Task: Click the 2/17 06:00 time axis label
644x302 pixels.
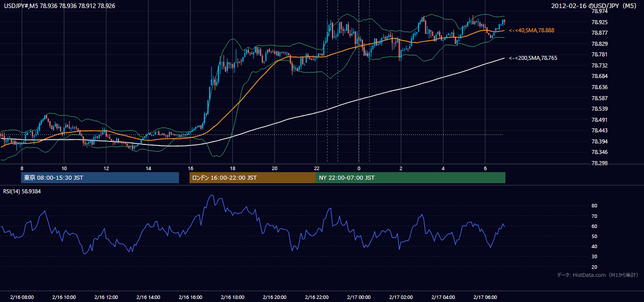Action: coord(485,297)
